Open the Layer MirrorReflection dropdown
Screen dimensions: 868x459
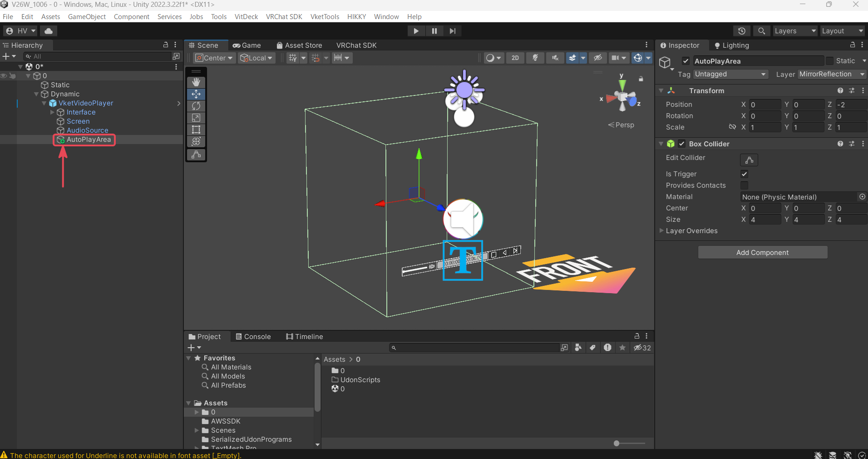click(832, 74)
